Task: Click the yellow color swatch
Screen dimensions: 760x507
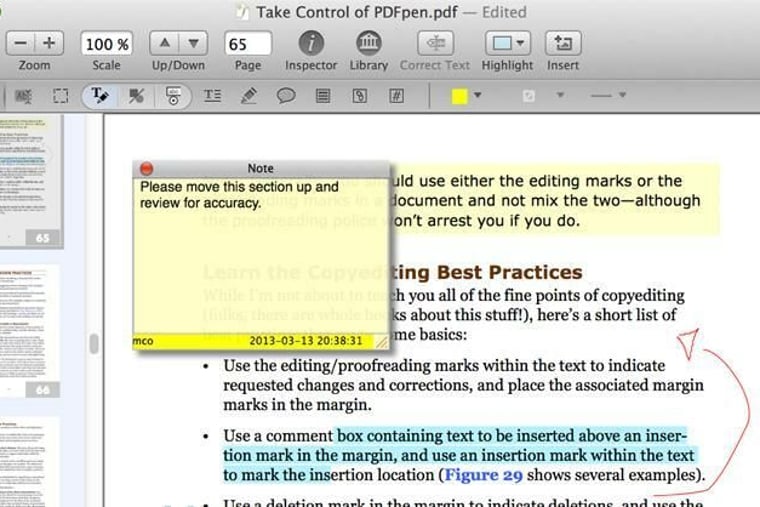Action: (459, 96)
